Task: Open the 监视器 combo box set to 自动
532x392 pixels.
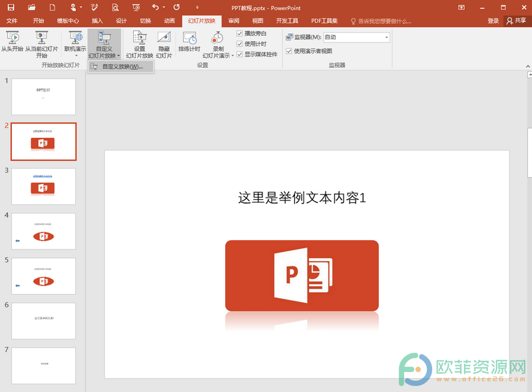Action: [357, 37]
